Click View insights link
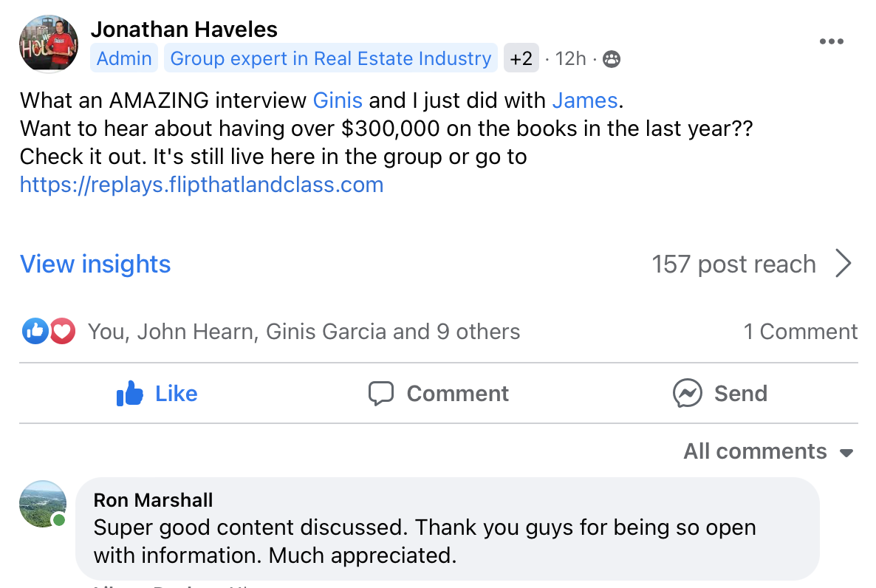Image resolution: width=876 pixels, height=588 pixels. pos(95,264)
